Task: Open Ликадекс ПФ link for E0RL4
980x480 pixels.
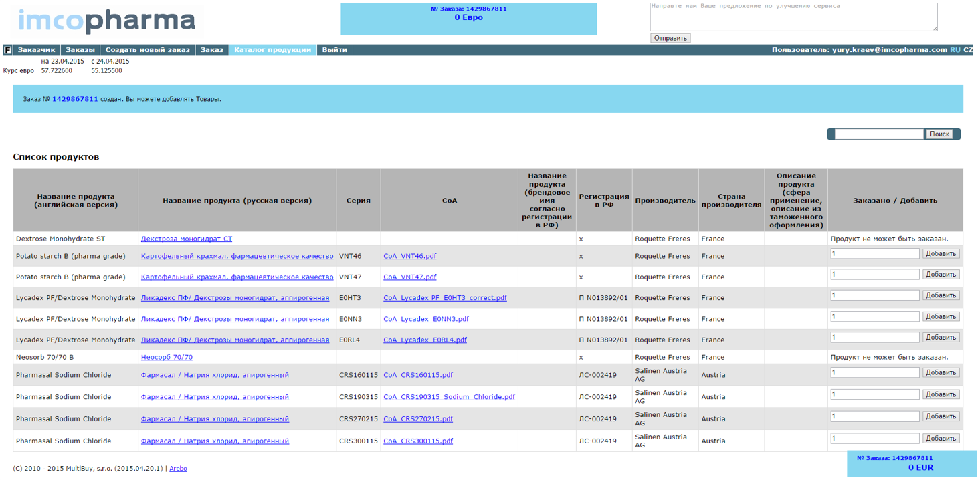Action: 235,340
